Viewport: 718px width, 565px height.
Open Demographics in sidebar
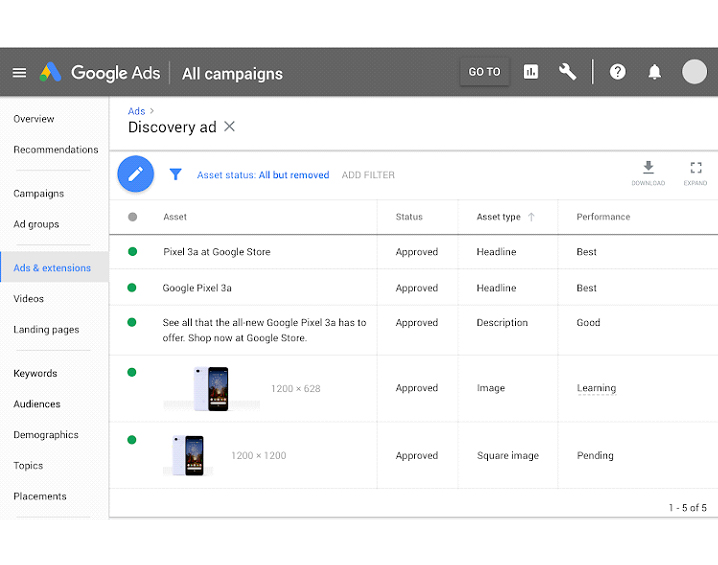(x=46, y=435)
